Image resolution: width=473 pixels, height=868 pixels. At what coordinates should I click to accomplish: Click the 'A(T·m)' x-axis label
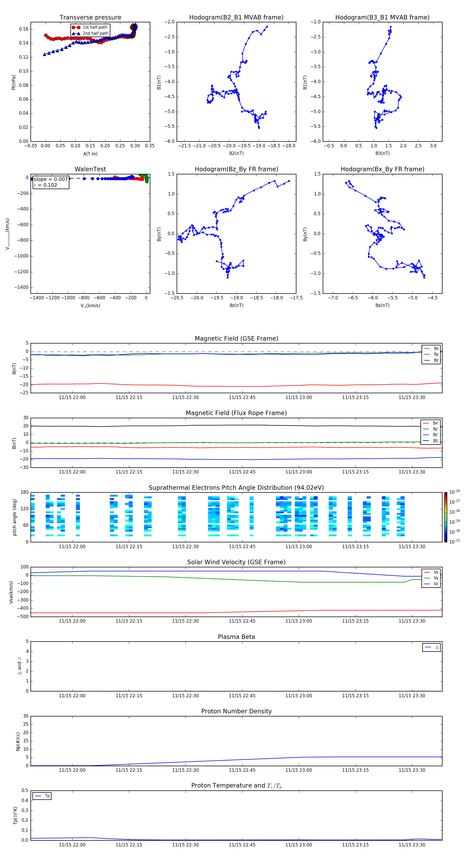pos(90,154)
